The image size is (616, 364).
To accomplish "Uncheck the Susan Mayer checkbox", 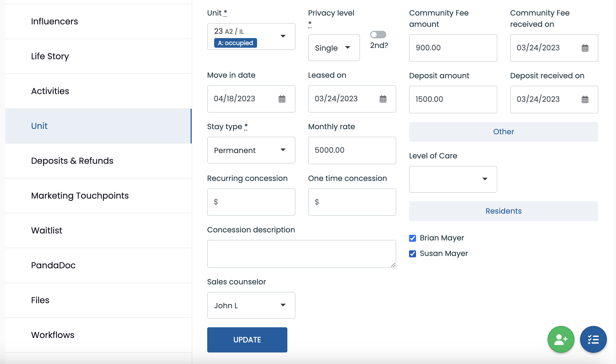I will 413,254.
